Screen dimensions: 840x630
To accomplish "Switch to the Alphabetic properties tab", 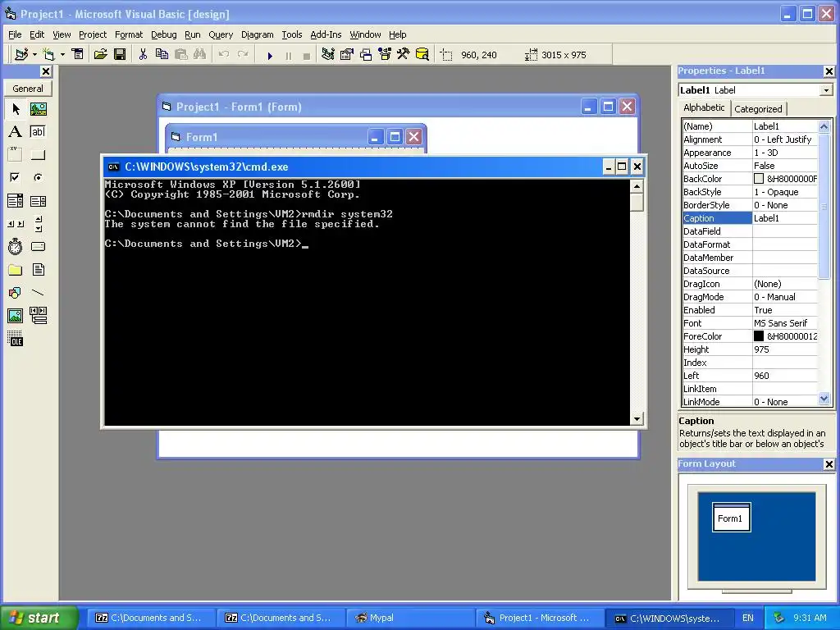I will [x=704, y=107].
